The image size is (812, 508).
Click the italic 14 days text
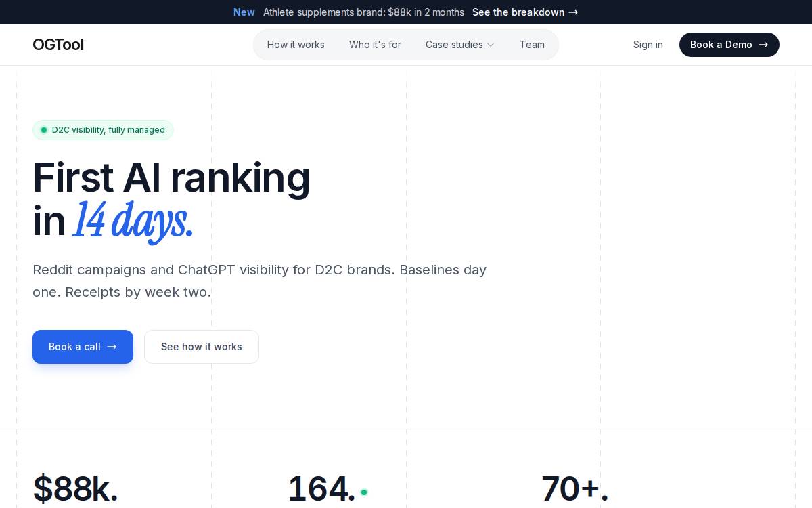(133, 221)
